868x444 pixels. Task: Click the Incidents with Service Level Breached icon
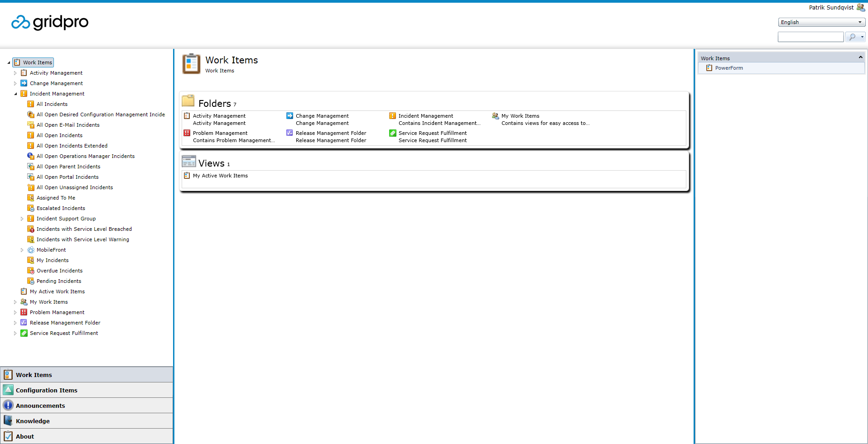pos(31,229)
